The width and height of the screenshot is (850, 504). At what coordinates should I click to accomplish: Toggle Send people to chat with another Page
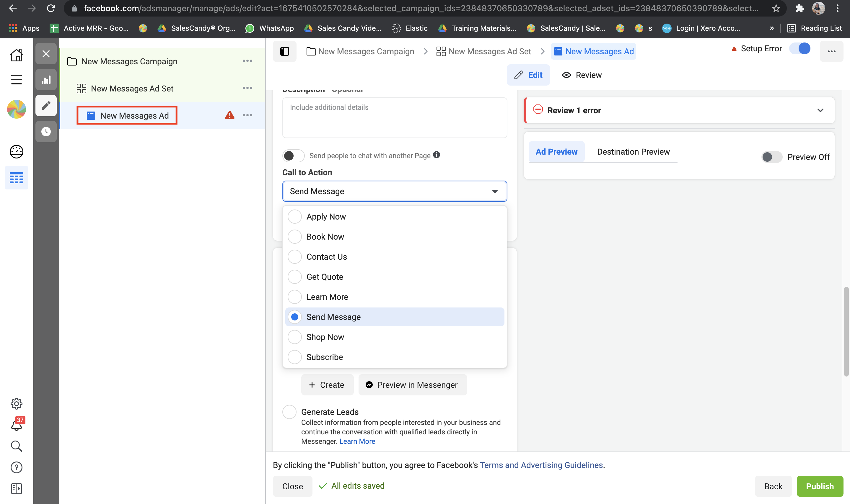coord(293,156)
